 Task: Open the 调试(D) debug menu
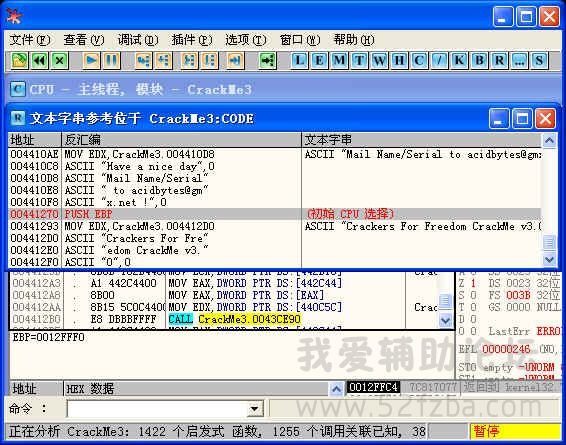click(x=138, y=40)
